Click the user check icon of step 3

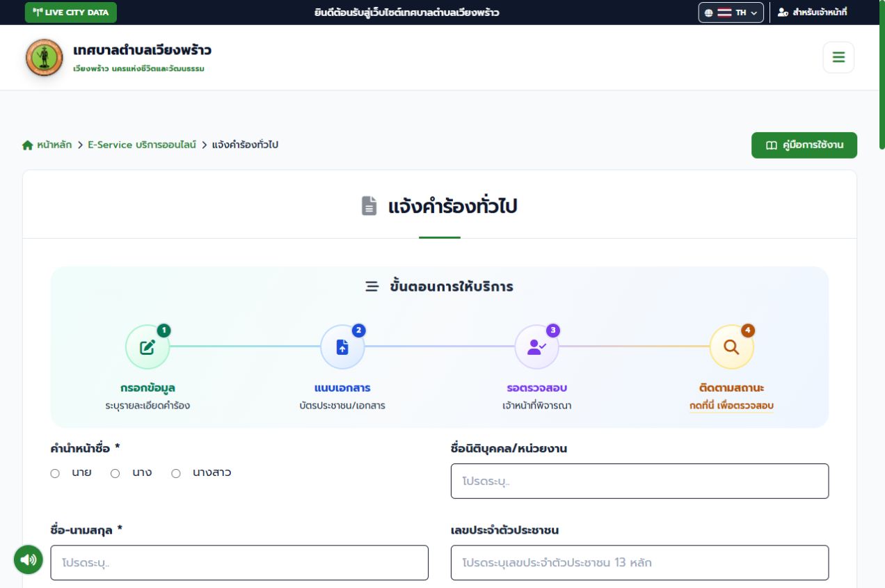click(x=536, y=347)
